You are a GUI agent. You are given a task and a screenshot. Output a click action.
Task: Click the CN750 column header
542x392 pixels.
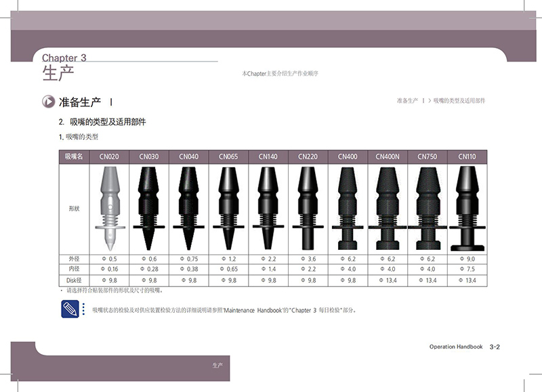pyautogui.click(x=427, y=156)
